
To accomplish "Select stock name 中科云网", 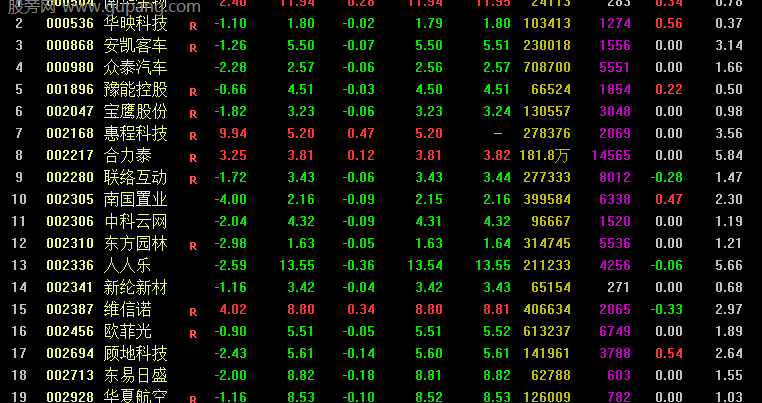I will click(136, 221).
